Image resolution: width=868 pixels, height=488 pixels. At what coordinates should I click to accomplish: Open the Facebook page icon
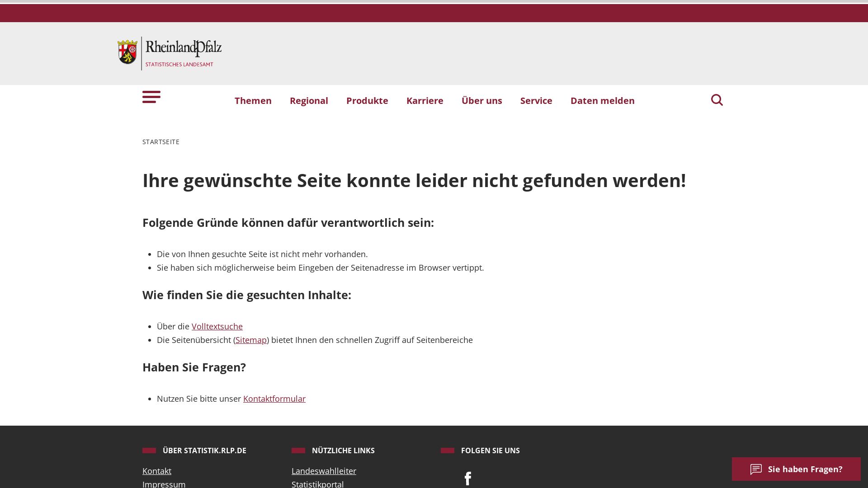(x=468, y=479)
